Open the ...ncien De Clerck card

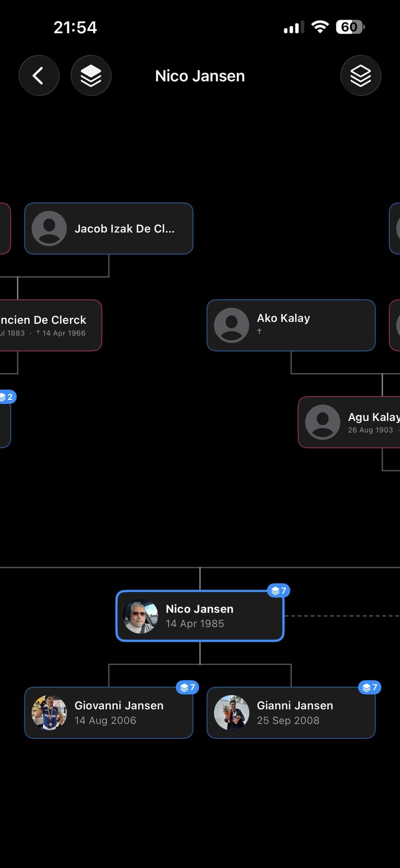click(50, 325)
